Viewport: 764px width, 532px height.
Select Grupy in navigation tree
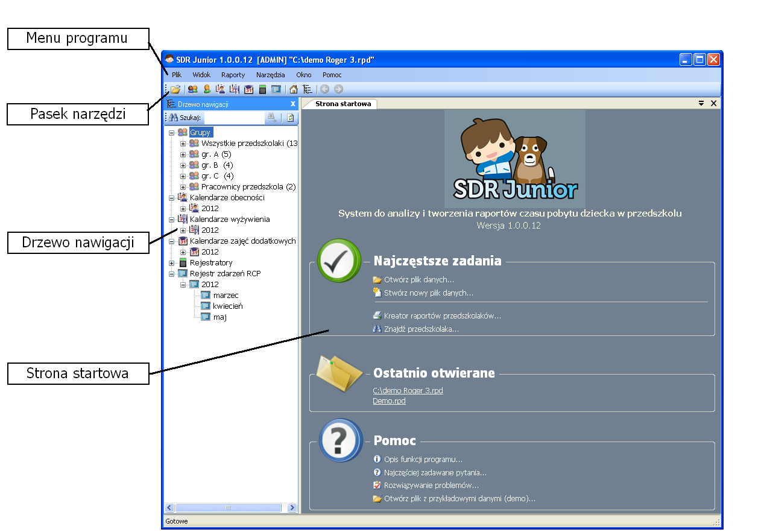point(201,133)
